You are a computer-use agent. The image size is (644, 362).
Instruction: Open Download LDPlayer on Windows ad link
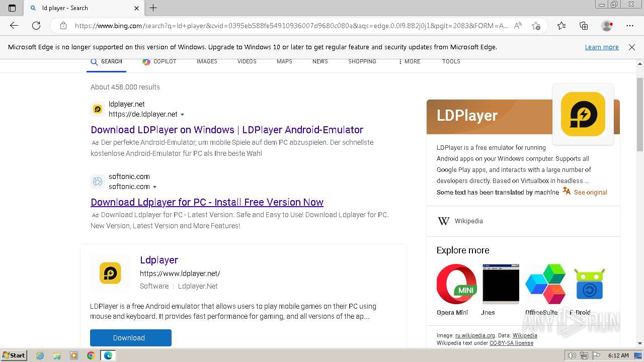[227, 130]
